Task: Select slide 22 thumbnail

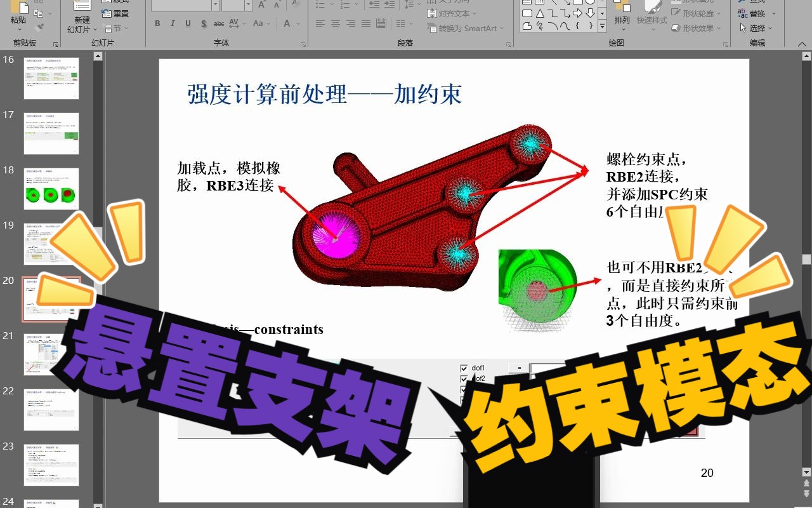Action: point(51,410)
